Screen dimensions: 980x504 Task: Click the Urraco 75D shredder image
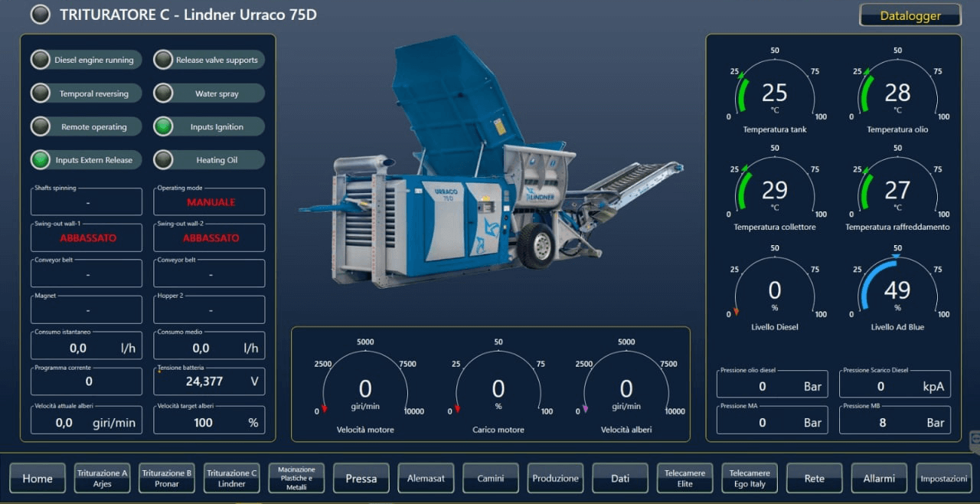[x=490, y=162]
